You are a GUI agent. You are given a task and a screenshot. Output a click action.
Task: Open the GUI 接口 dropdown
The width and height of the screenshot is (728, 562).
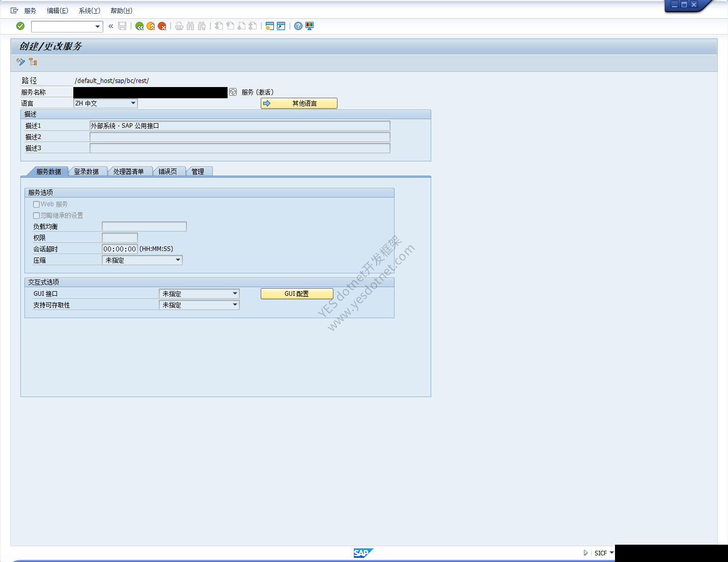(235, 294)
